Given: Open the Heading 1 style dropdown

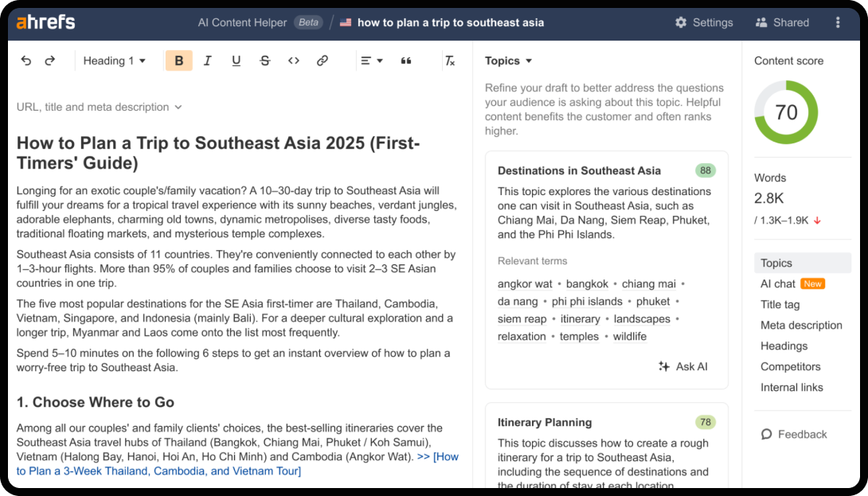Looking at the screenshot, I should (x=115, y=61).
